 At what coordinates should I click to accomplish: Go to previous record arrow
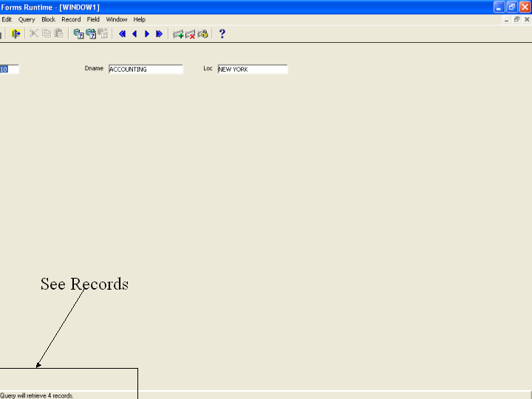click(x=134, y=34)
